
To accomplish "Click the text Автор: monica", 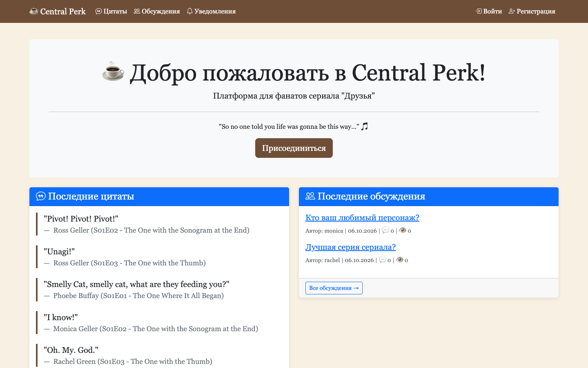I will coord(324,231).
